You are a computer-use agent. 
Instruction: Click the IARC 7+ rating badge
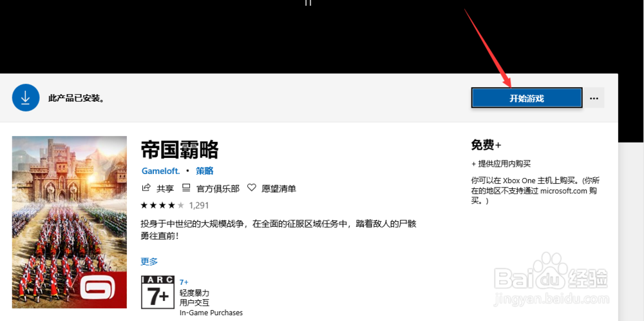click(x=158, y=292)
